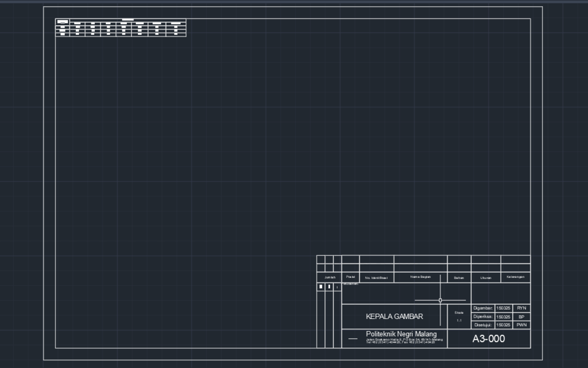The width and height of the screenshot is (588, 368).
Task: Click the No. Identifikasi header cell
Action: 377,277
